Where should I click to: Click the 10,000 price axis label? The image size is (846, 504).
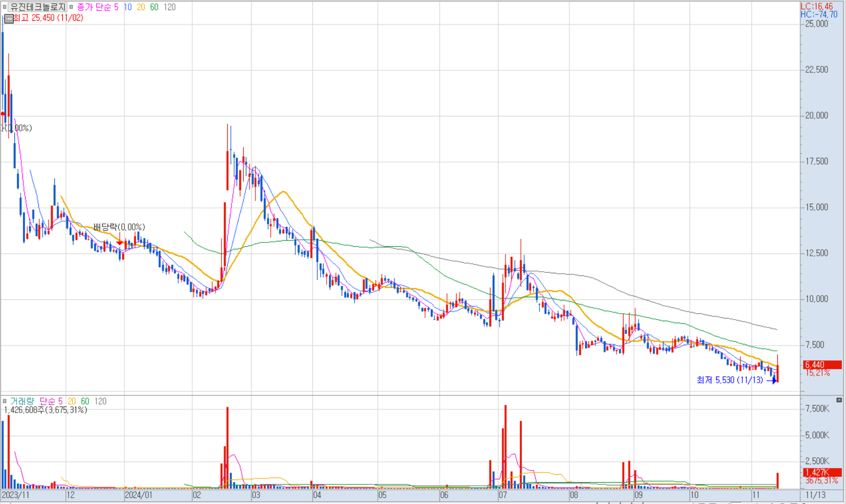tap(817, 299)
